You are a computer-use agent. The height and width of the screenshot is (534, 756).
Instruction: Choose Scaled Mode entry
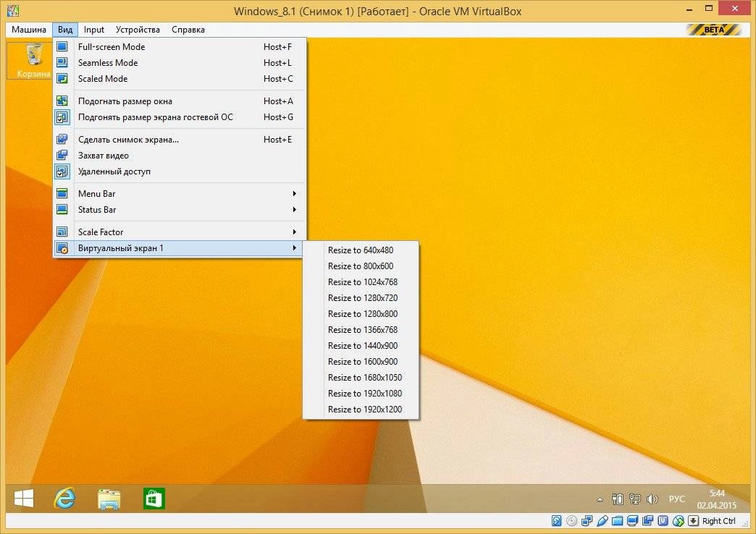[180, 79]
